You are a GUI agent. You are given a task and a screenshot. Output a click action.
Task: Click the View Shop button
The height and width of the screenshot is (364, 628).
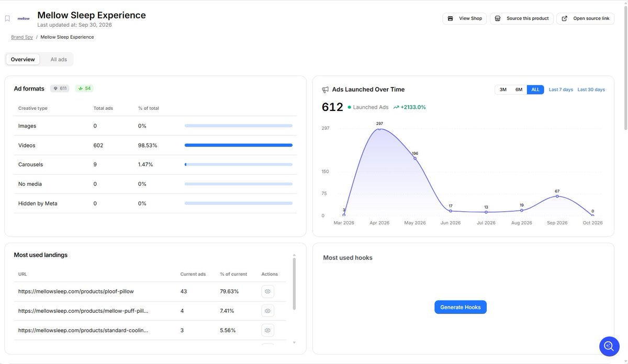pos(465,18)
